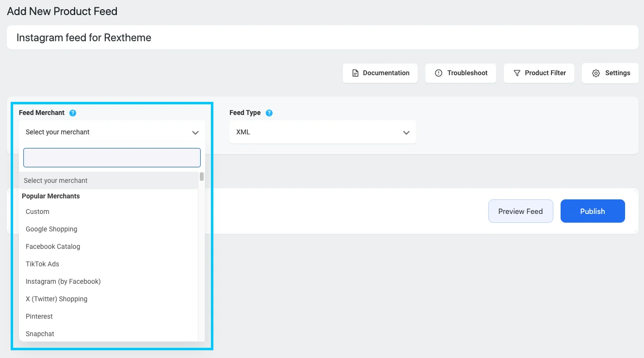Click the Preview Feed button
Screen dimensions: 644x358
[521, 211]
